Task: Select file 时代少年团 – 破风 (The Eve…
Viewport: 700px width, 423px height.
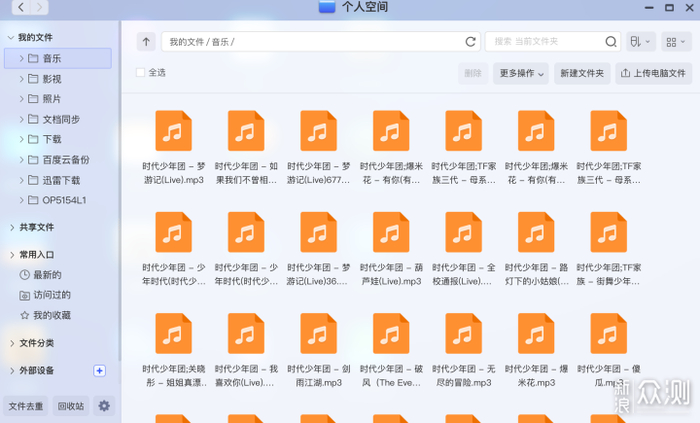Action: coord(391,350)
